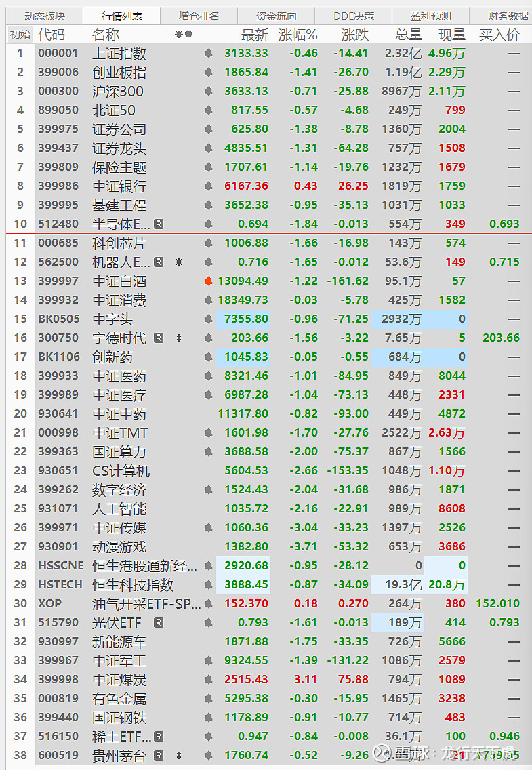Screen dimensions: 532x770
Task: Click the R badge next to 稀土ETF...
Action: pyautogui.click(x=159, y=737)
